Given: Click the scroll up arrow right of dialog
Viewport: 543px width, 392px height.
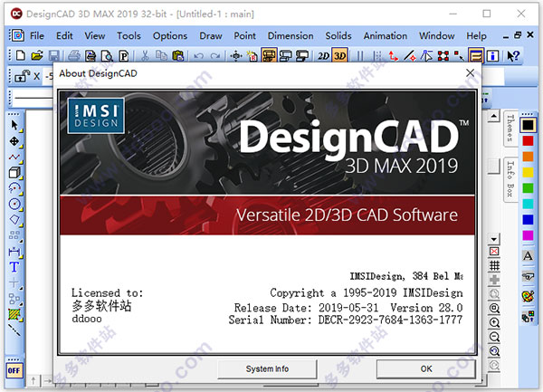Looking at the screenshot, I should [x=494, y=116].
